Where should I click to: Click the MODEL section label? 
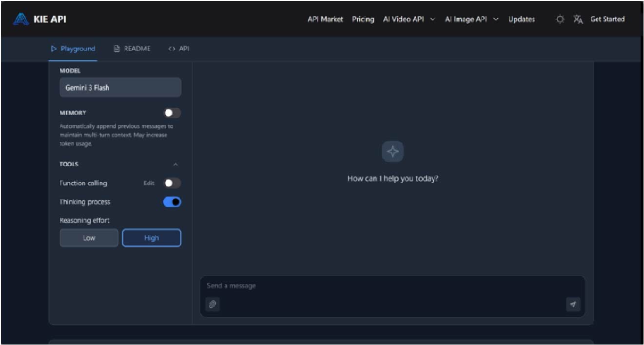[x=70, y=71]
